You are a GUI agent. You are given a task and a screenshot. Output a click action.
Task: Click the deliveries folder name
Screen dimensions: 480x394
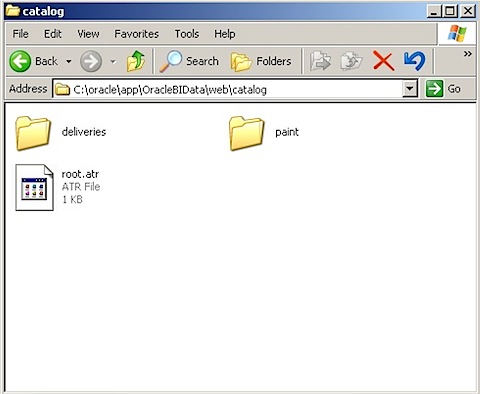pos(84,132)
